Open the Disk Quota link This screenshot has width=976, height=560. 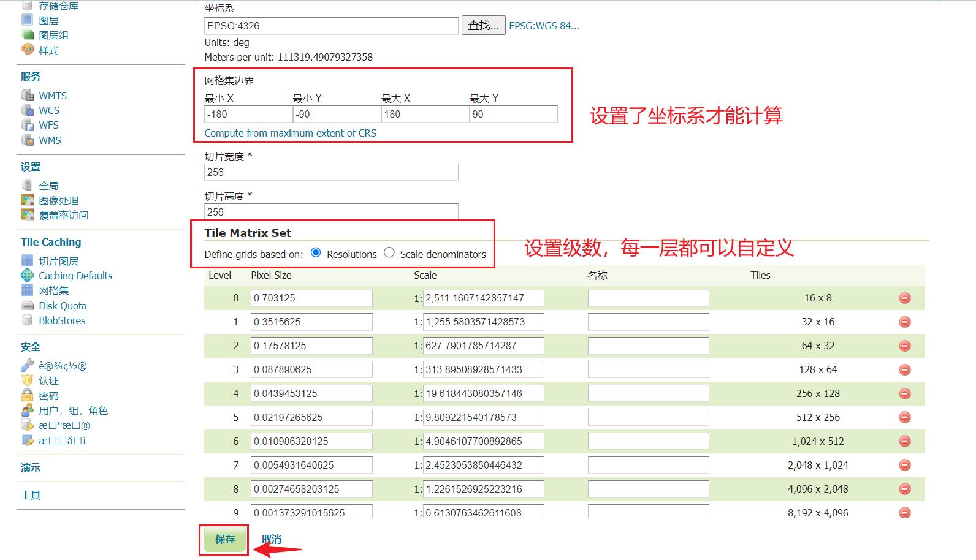[x=63, y=306]
